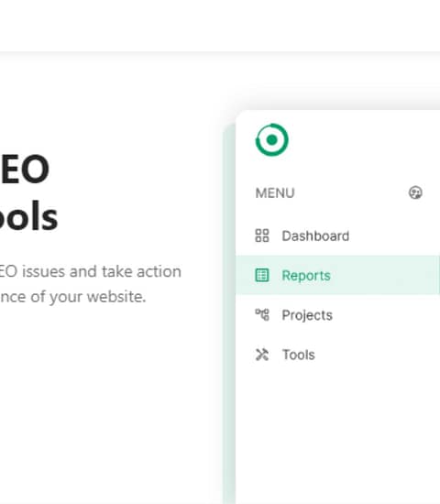Image resolution: width=440 pixels, height=504 pixels.
Task: Go to the Projects menu item
Action: [337, 314]
